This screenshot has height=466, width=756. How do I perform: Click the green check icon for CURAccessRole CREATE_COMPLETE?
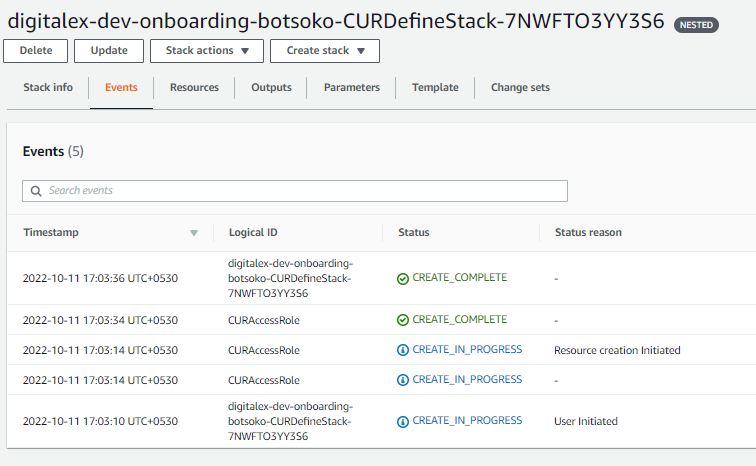click(403, 320)
